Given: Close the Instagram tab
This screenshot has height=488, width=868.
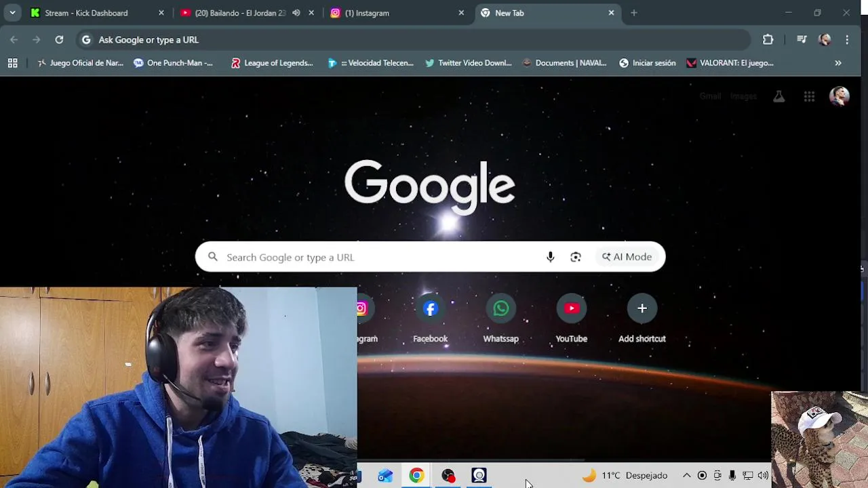Looking at the screenshot, I should [461, 13].
